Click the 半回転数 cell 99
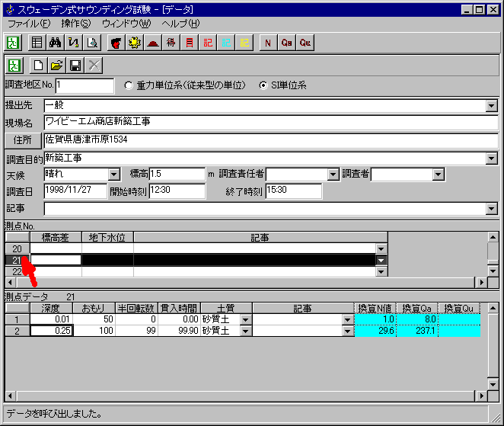 [136, 331]
